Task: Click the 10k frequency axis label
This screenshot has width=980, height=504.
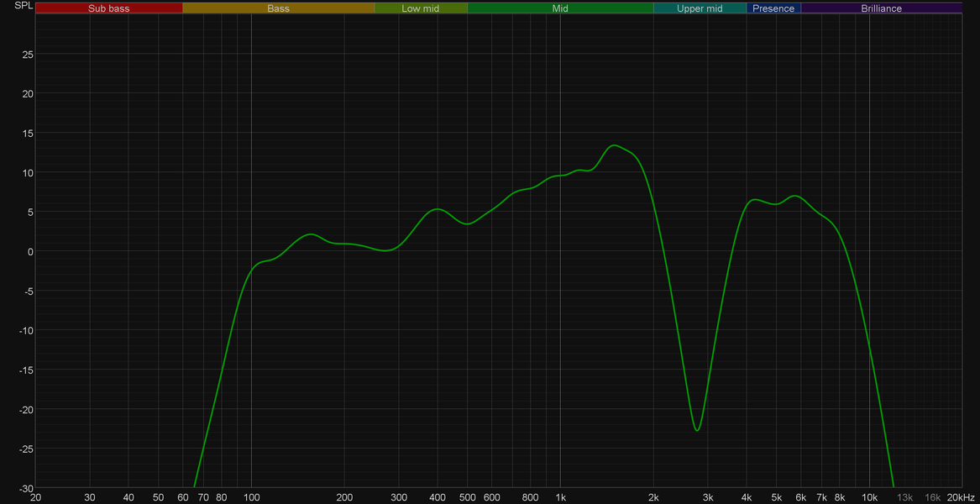Action: click(869, 498)
